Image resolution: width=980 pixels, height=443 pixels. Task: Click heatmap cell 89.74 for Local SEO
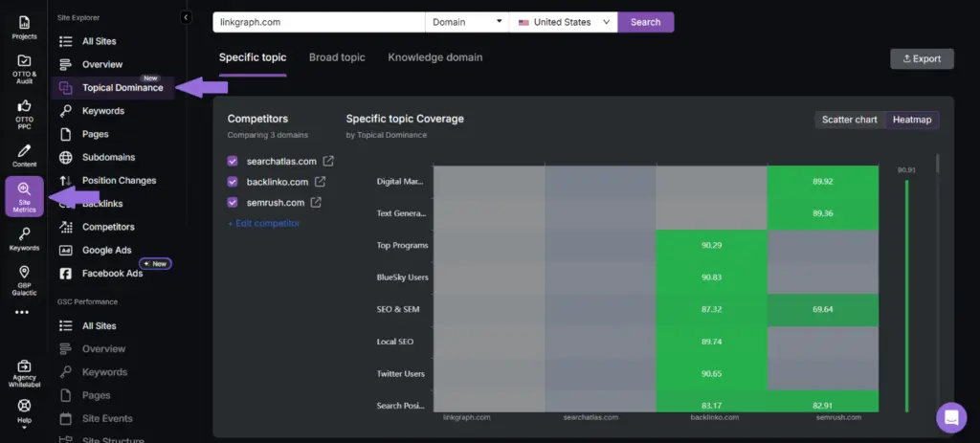(x=711, y=342)
